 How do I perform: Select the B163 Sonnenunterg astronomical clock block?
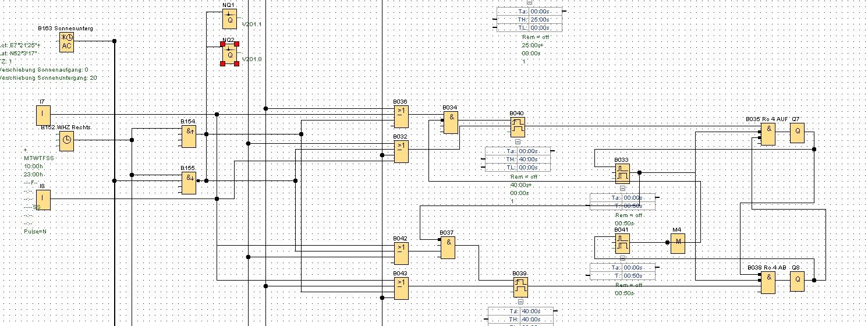(x=67, y=42)
